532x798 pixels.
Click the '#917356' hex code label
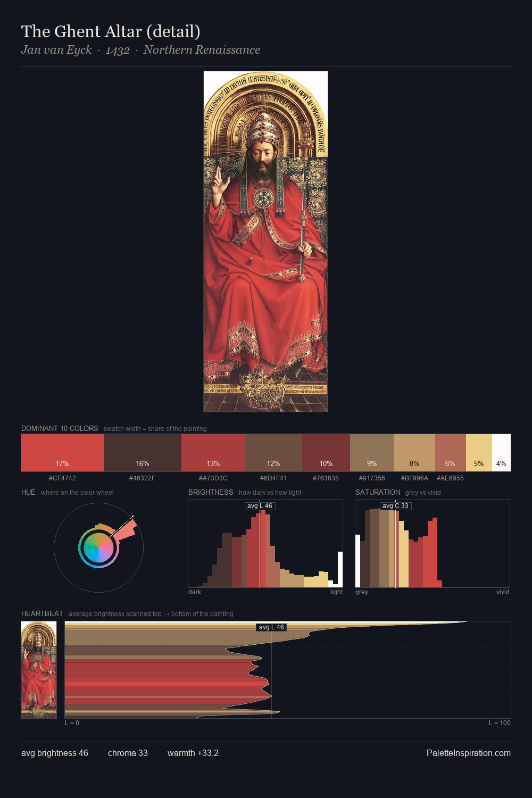(372, 478)
